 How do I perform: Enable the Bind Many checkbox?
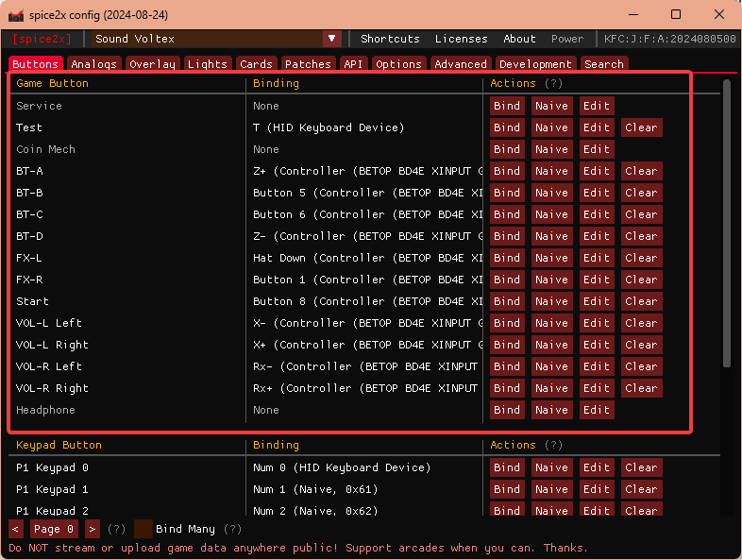click(143, 529)
